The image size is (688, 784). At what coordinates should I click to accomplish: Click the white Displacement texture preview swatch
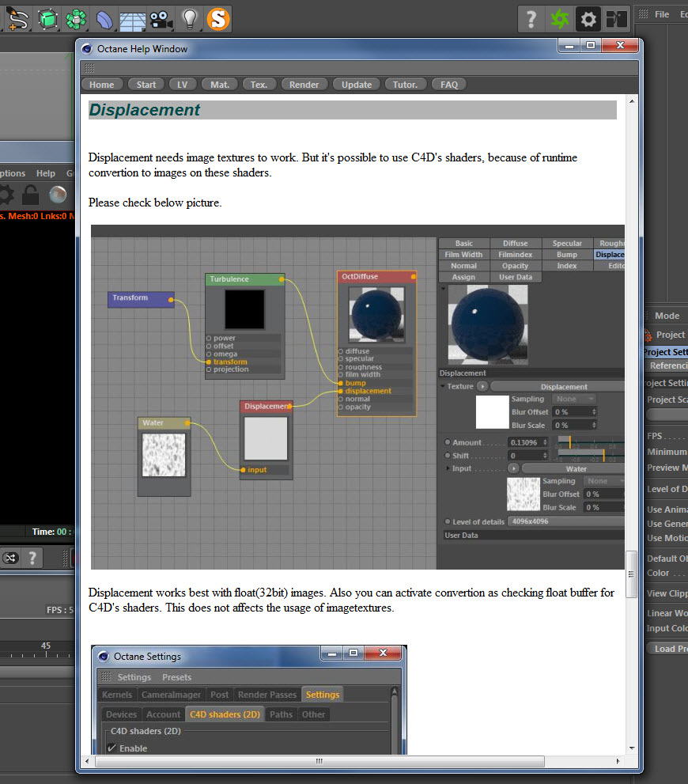pos(492,412)
